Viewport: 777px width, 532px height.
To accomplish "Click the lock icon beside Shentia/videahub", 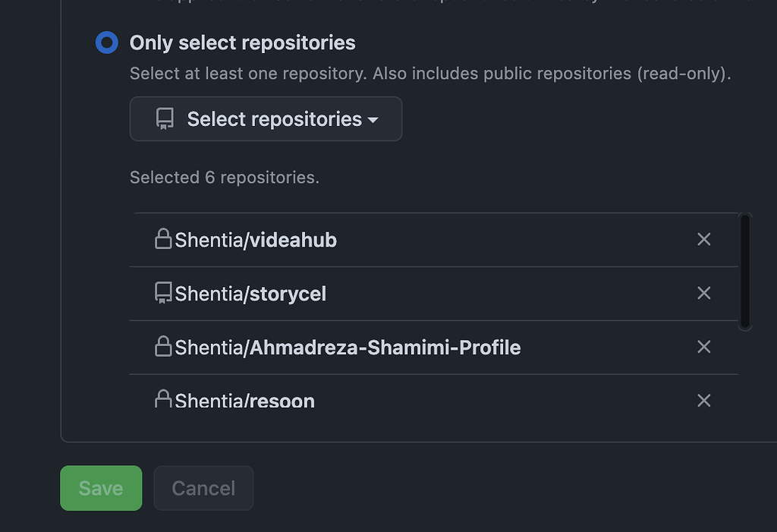I will click(163, 239).
